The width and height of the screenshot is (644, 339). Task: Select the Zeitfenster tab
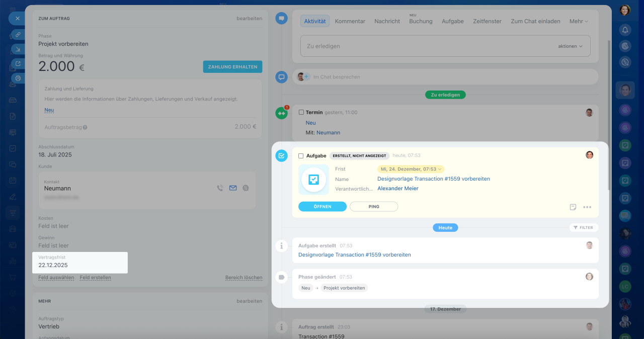click(x=487, y=21)
